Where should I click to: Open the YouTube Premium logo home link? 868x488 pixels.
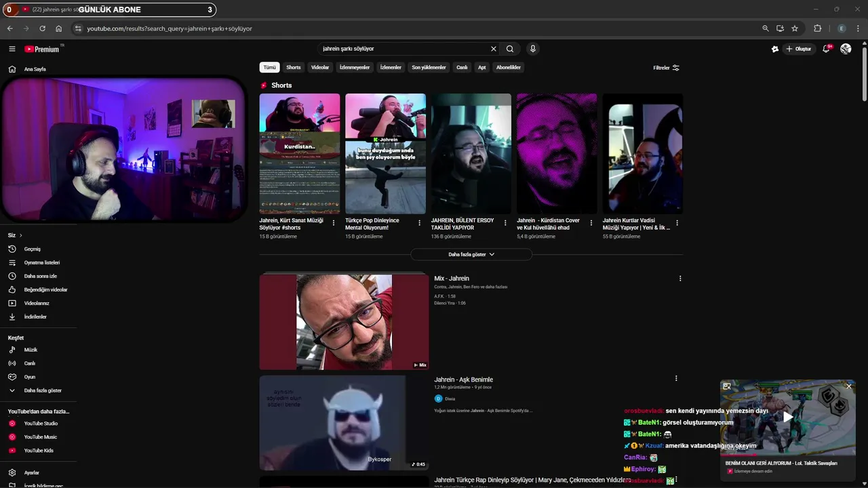click(42, 49)
